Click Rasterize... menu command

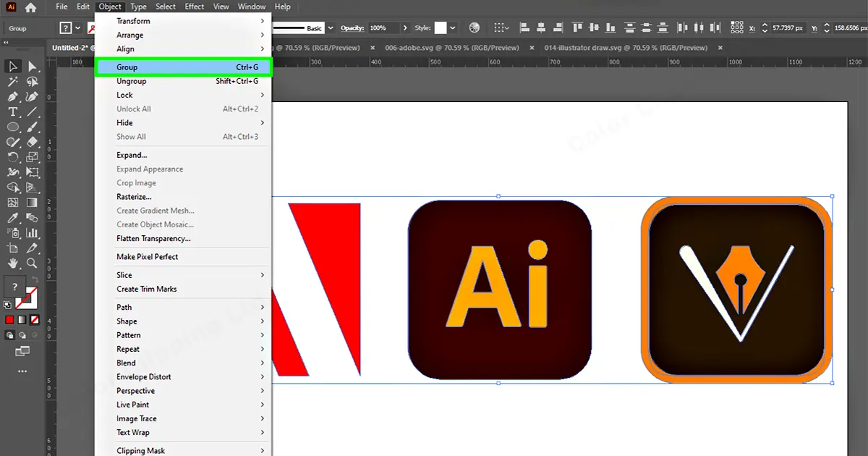[183, 197]
